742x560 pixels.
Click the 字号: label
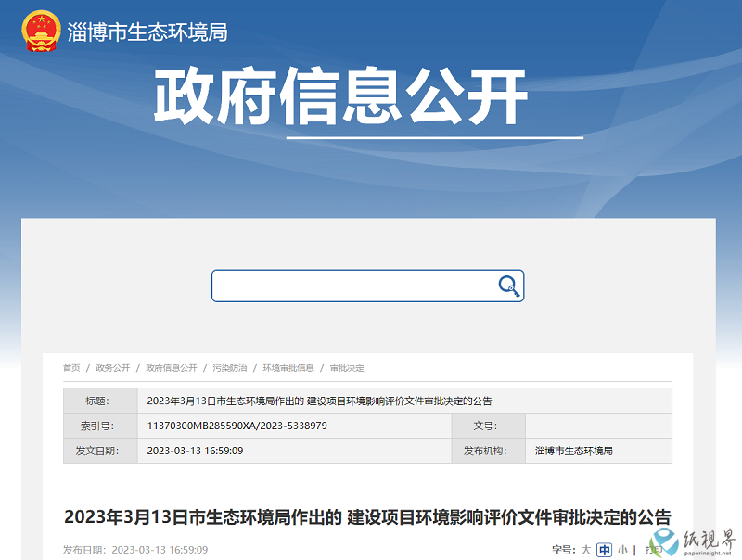click(x=564, y=550)
